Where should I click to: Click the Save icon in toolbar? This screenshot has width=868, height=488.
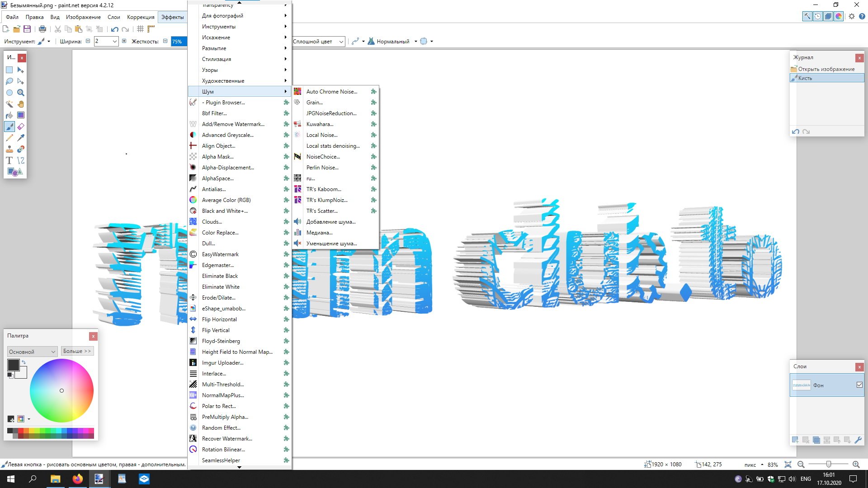point(27,29)
